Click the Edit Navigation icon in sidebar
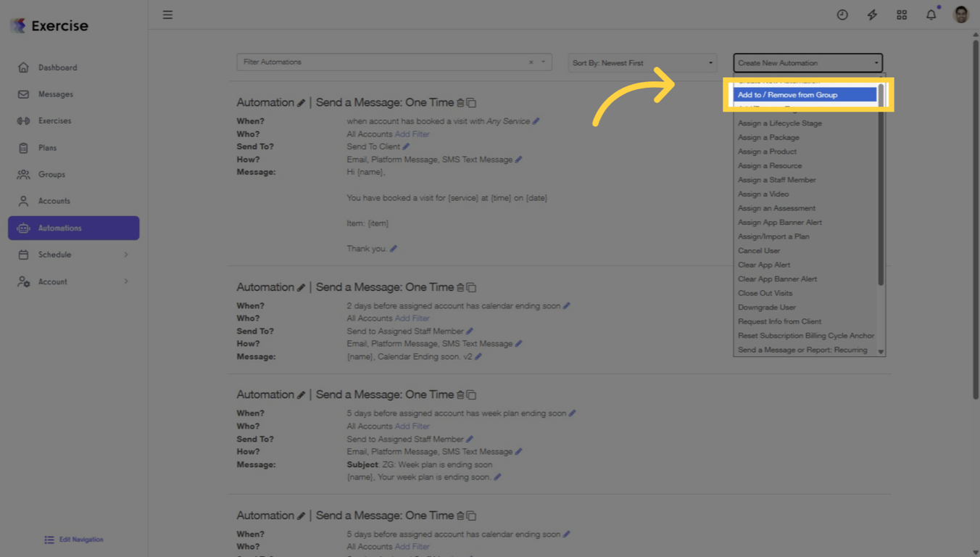 coord(49,539)
